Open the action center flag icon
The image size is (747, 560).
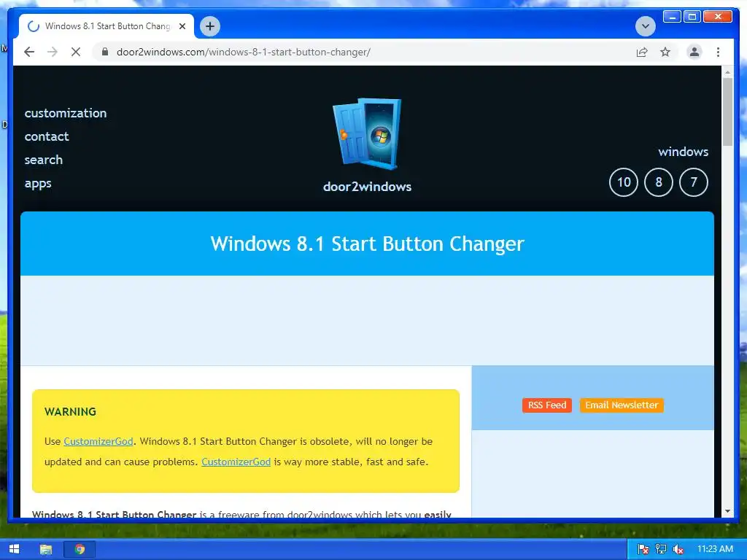(643, 549)
